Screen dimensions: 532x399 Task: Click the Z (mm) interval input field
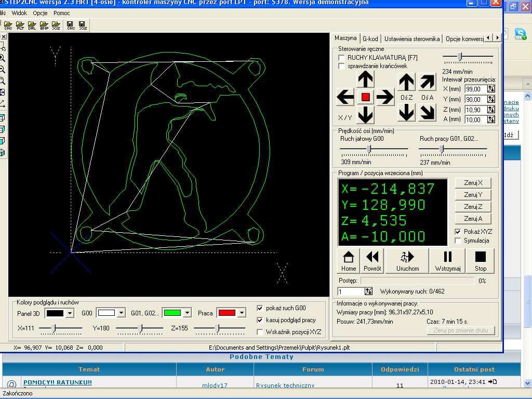(476, 110)
